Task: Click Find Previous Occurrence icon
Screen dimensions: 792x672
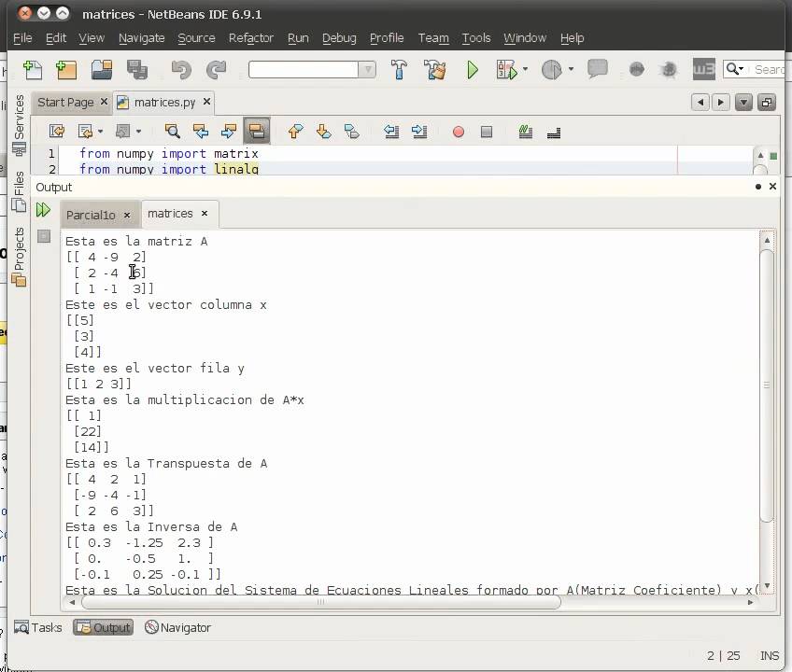Action: coord(201,132)
